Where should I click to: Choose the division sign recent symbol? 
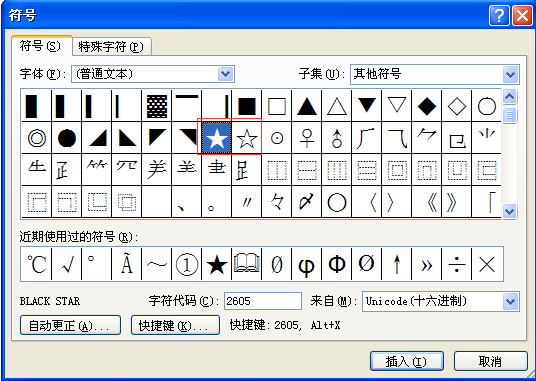457,264
